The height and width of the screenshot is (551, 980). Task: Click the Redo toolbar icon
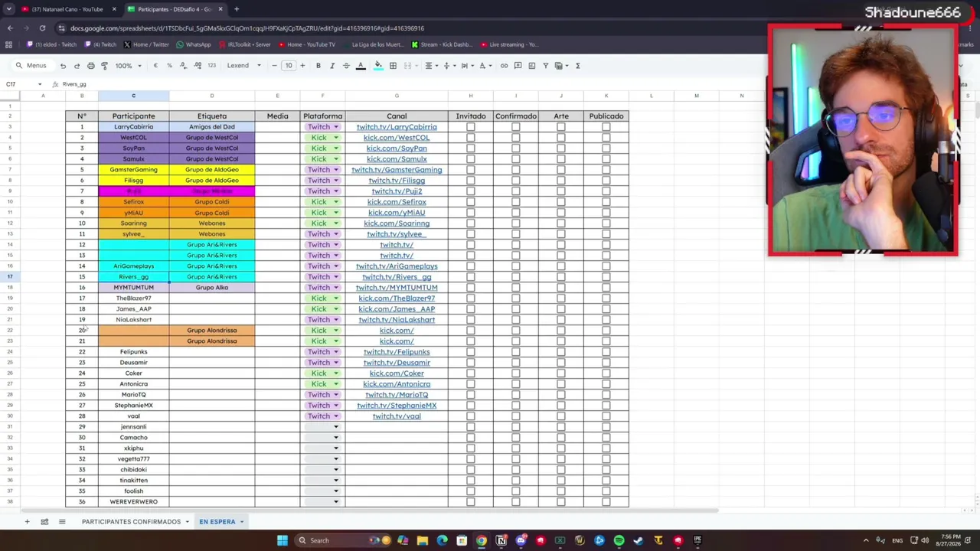77,66
